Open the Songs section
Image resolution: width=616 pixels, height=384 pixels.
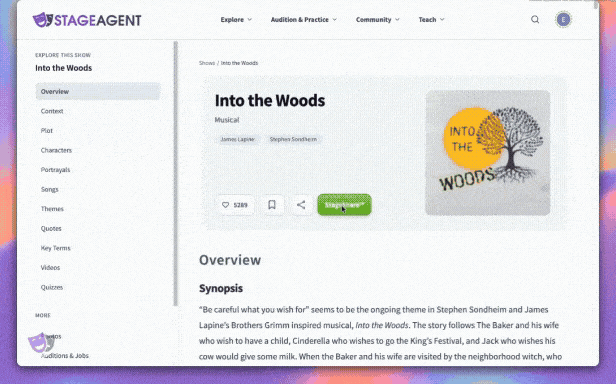pyautogui.click(x=50, y=189)
